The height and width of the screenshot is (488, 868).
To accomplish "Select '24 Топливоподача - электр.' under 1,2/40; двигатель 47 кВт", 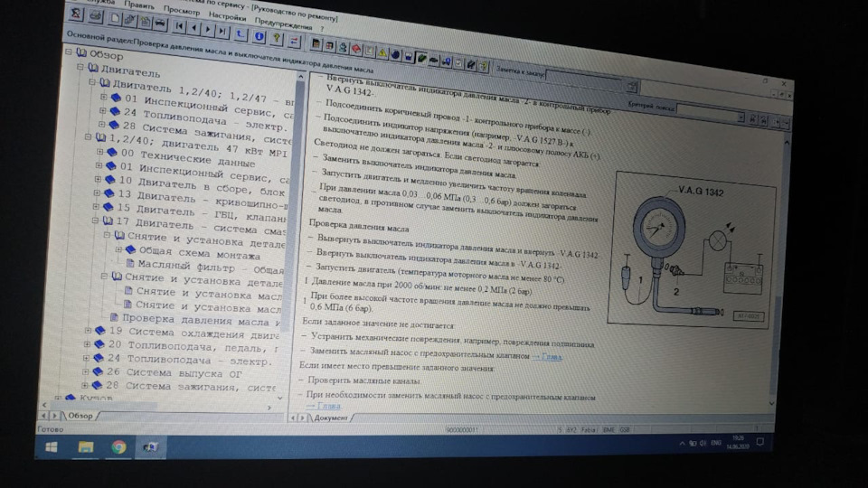I will tap(190, 360).
